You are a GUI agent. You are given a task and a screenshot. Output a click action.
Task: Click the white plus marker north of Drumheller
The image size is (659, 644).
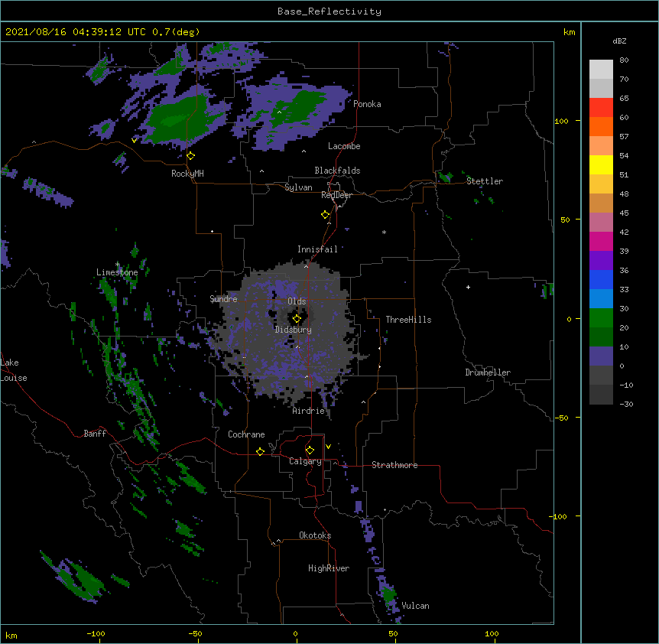[x=468, y=287]
